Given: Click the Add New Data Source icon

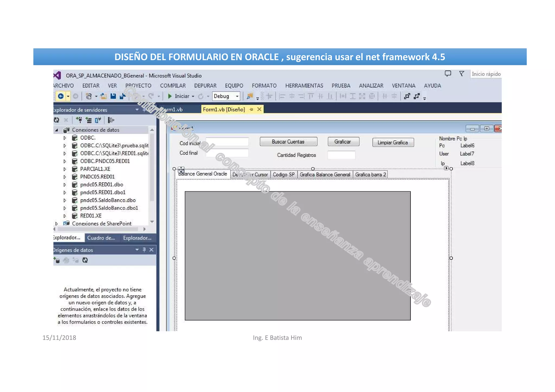Looking at the screenshot, I should 57,260.
